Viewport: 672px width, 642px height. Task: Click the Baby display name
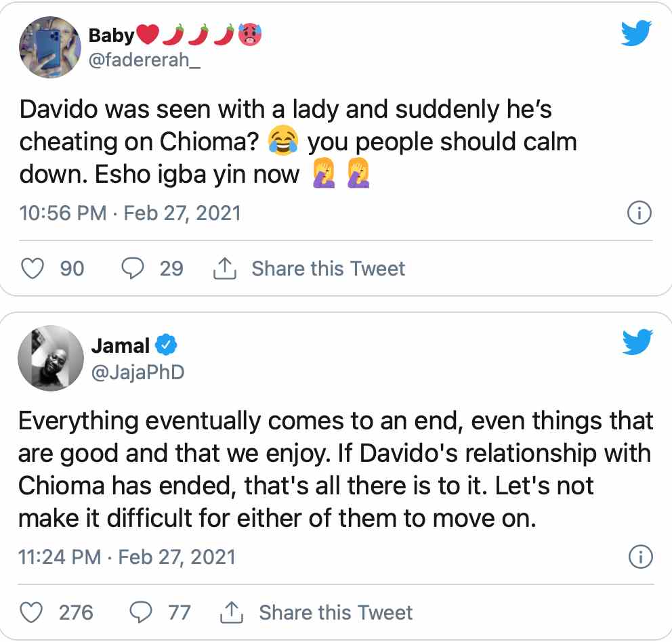[112, 35]
